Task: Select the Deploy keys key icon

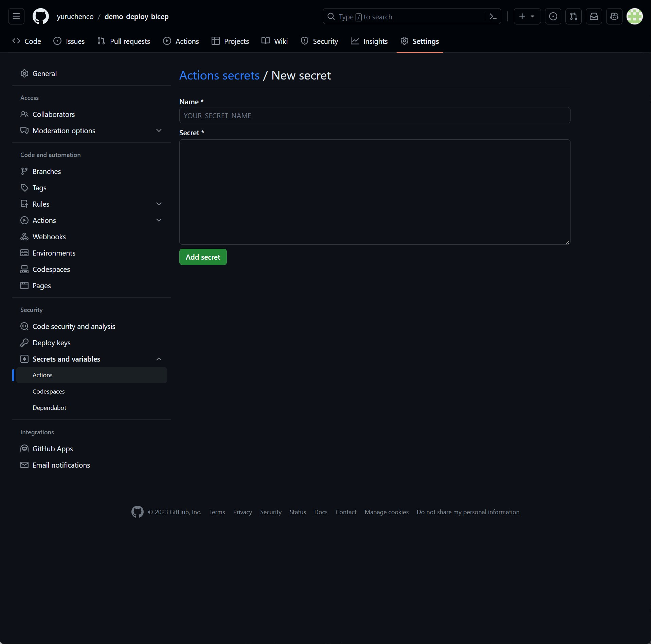Action: 24,343
